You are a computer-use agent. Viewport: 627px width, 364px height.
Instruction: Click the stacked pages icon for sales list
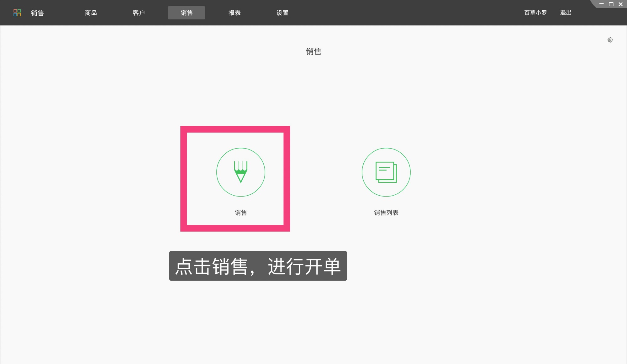(386, 172)
